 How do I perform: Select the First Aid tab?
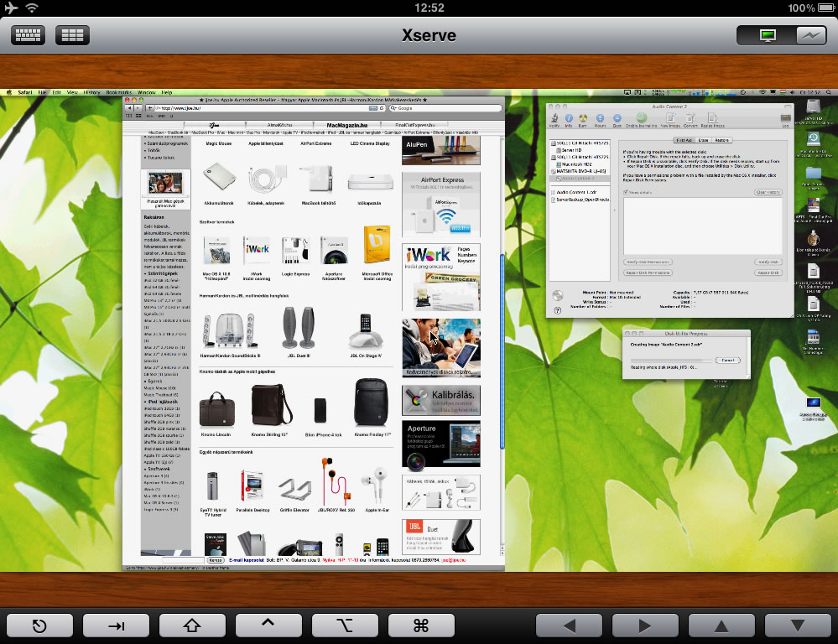pyautogui.click(x=684, y=140)
